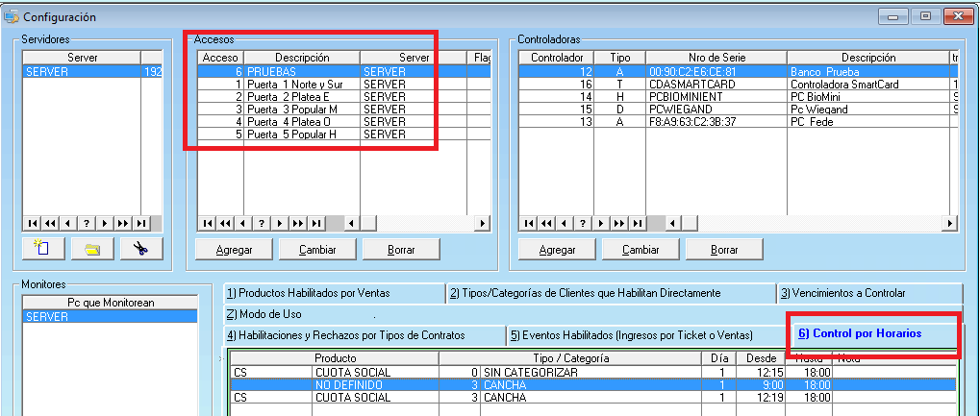Open the Vencimientos a Controlar tab
The height and width of the screenshot is (416, 980).
[868, 293]
